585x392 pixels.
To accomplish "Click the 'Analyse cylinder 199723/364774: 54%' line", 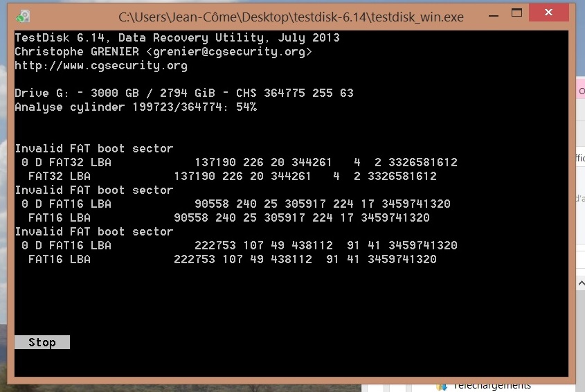I will (136, 107).
